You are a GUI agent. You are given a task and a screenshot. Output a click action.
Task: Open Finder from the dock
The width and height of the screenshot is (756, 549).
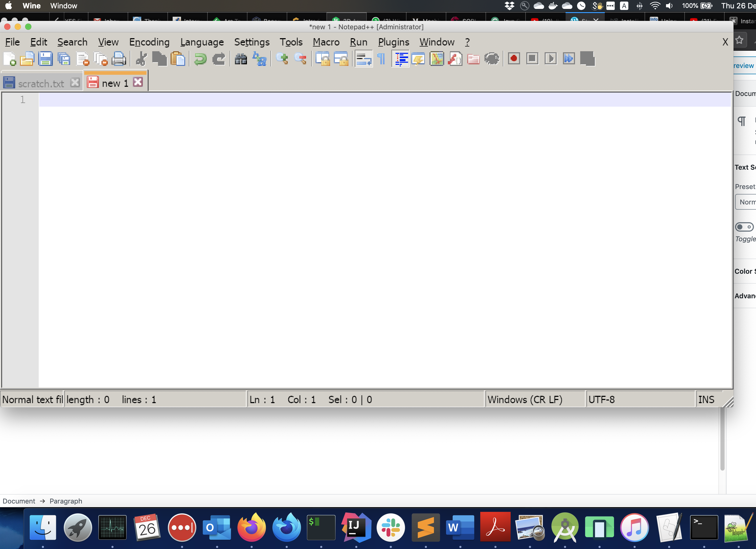click(43, 528)
